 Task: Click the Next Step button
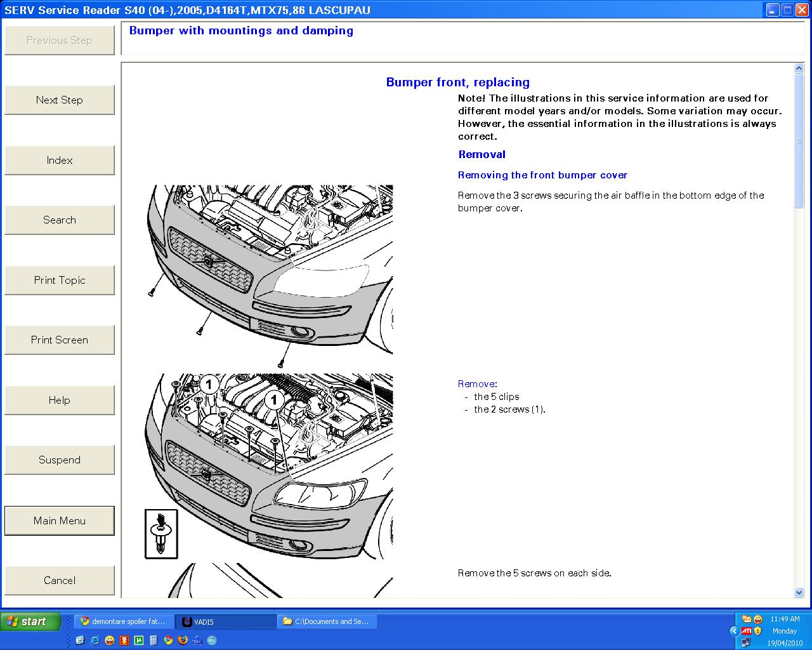click(x=60, y=100)
